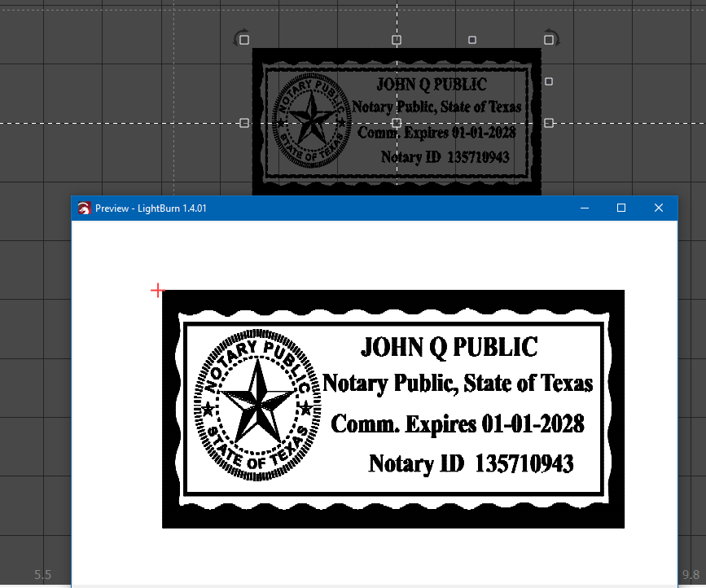The height and width of the screenshot is (588, 706).
Task: Click the red crosshair origin marker
Action: tap(158, 290)
